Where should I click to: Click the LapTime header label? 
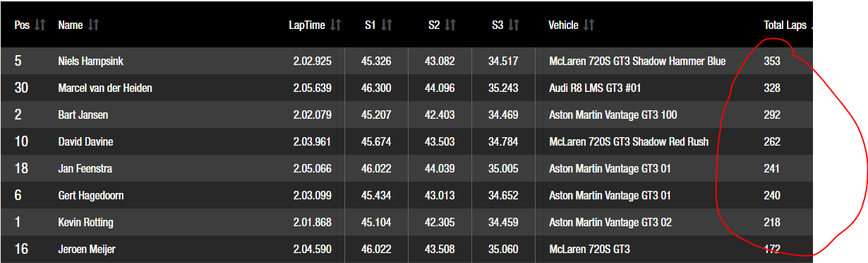(x=307, y=25)
